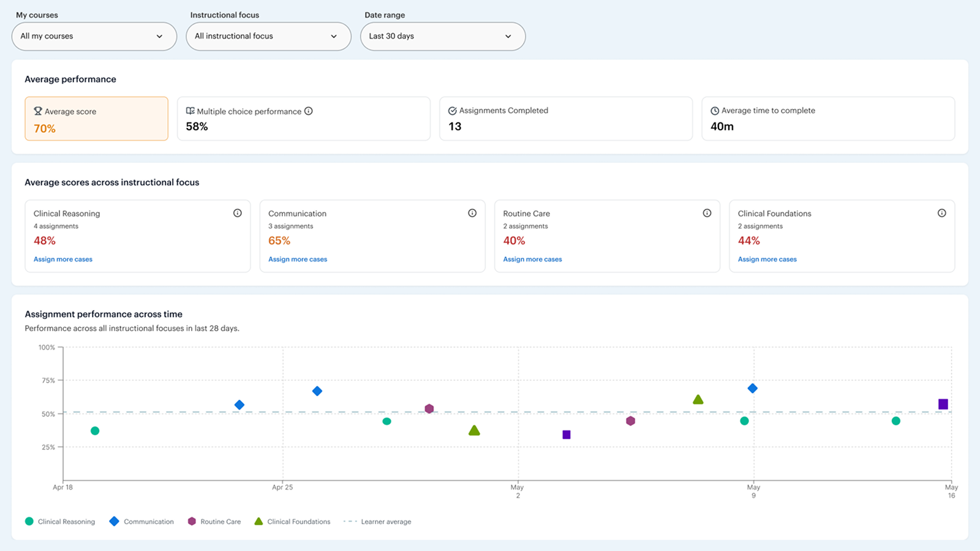Click the 40m average time value
The height and width of the screenshot is (551, 980).
(x=722, y=127)
